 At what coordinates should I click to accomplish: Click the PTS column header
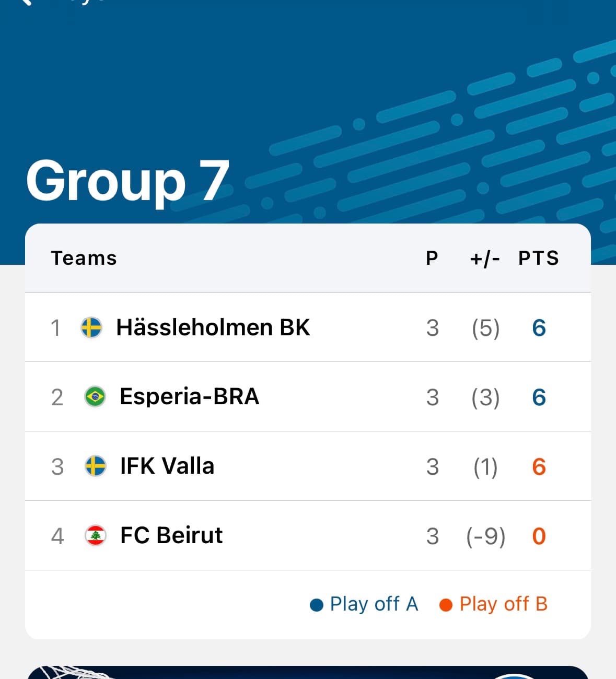point(539,257)
